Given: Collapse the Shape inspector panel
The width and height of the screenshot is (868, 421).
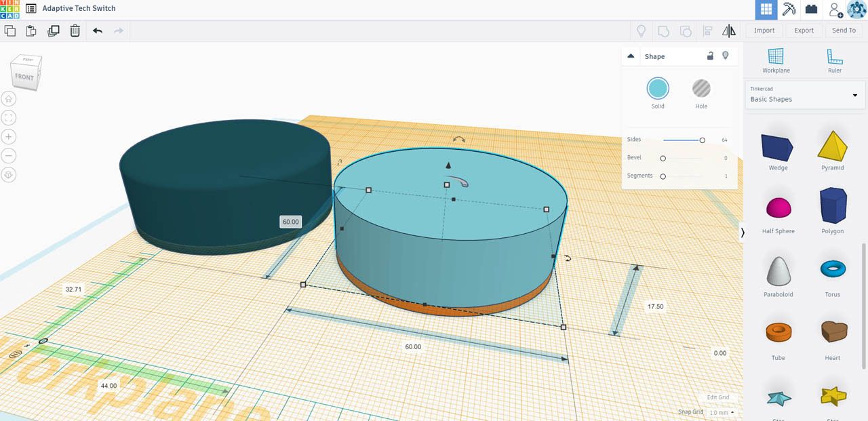Looking at the screenshot, I should click(630, 56).
